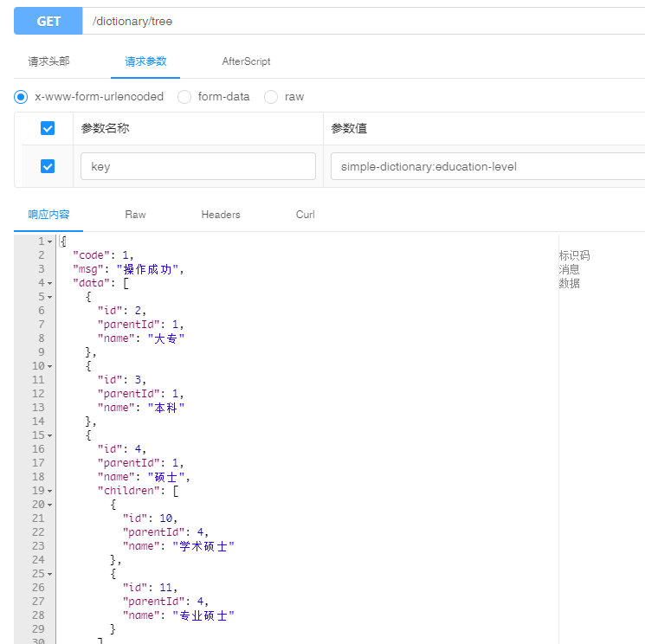The height and width of the screenshot is (644, 645).
Task: Click the 标识码 field description
Action: tap(574, 255)
